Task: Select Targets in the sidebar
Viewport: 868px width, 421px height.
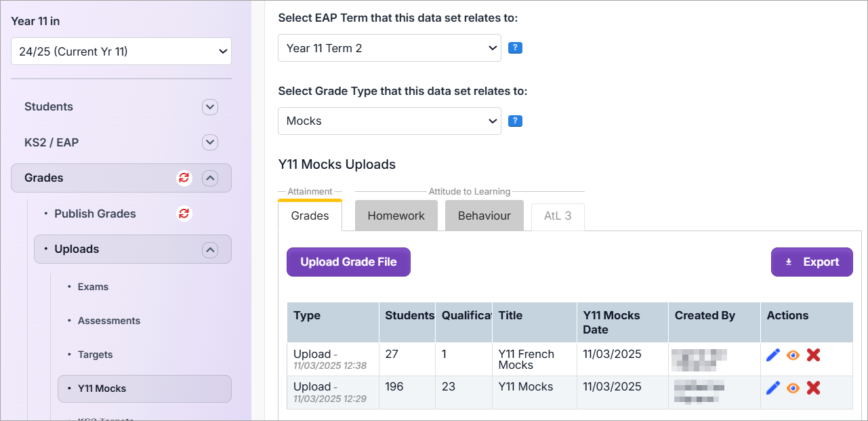Action: [96, 354]
